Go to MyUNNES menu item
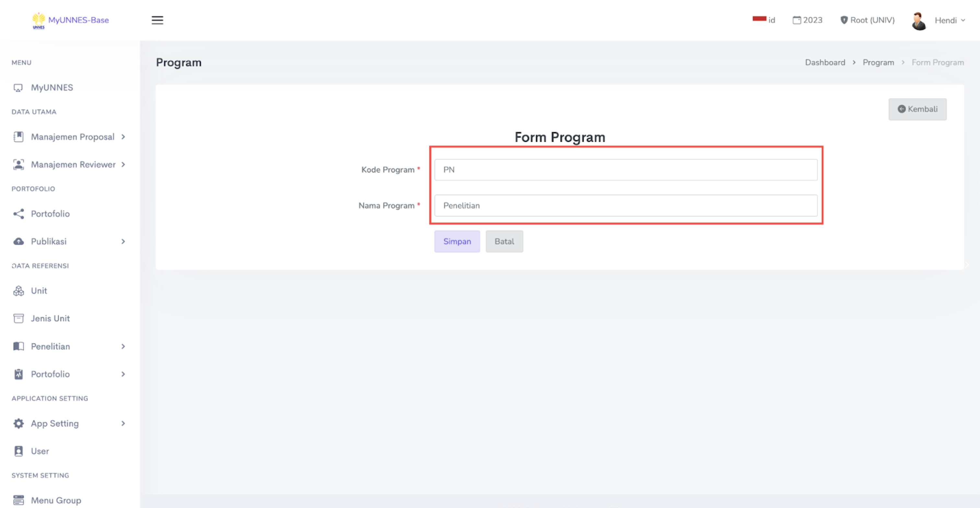This screenshot has height=508, width=980. pos(52,87)
